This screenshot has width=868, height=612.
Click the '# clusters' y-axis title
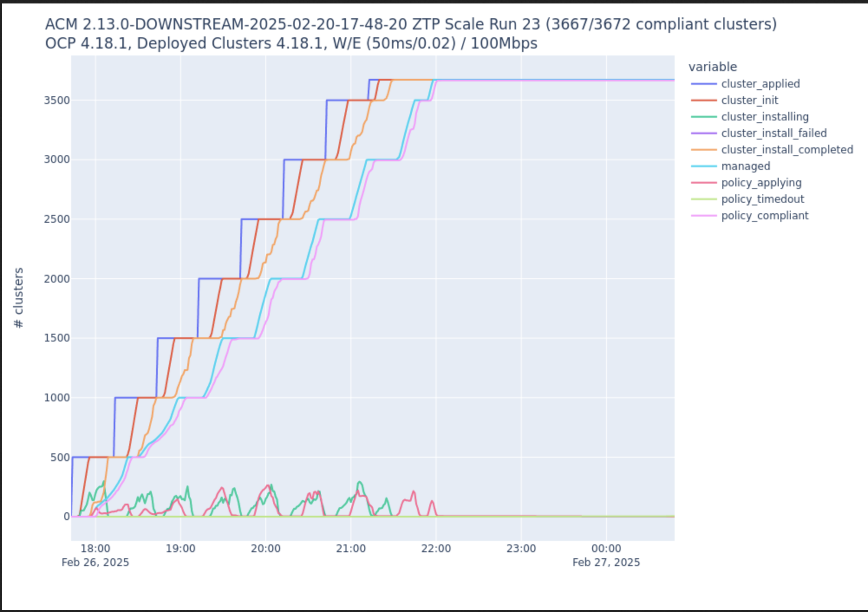coord(18,298)
